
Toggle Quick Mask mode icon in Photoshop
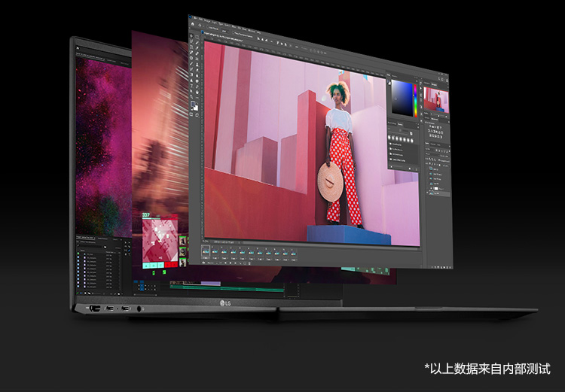coord(191,114)
